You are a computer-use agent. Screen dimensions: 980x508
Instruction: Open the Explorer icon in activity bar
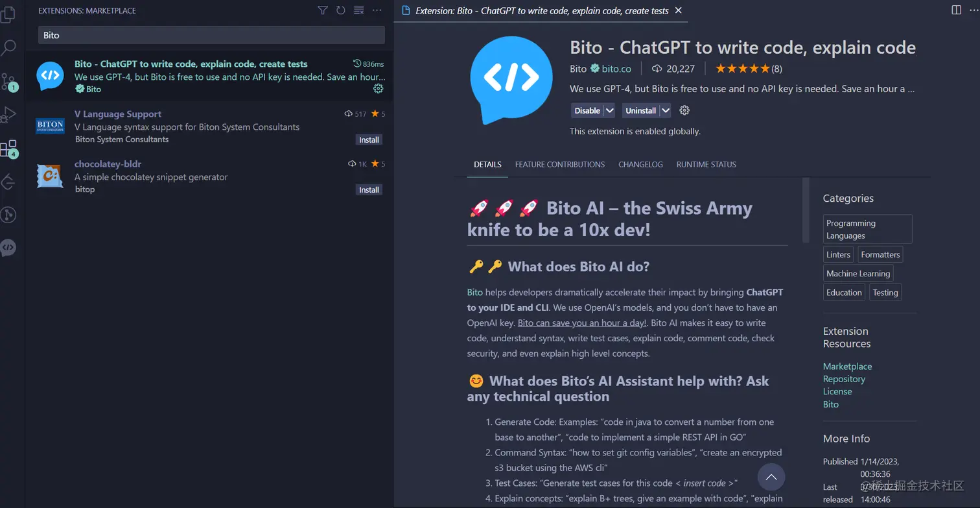[8, 14]
